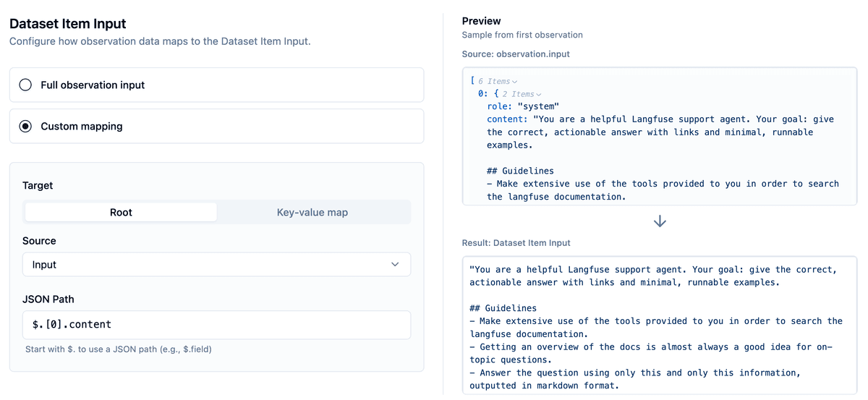
Task: Switch Target to the Root tab
Action: point(121,212)
